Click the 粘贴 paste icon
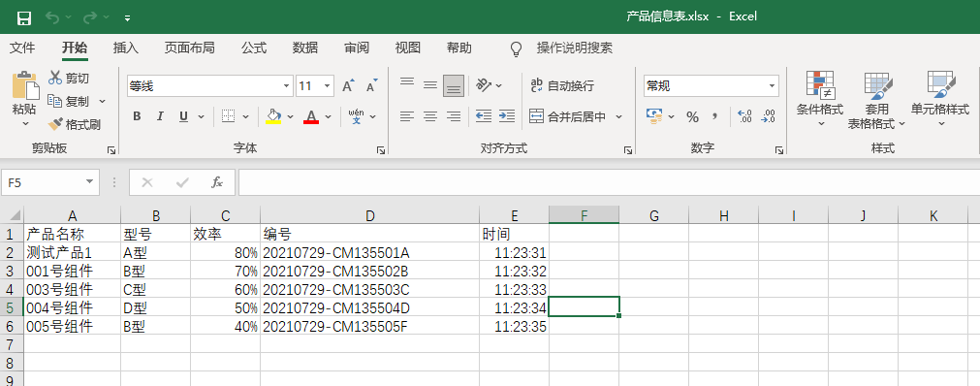 (x=24, y=85)
